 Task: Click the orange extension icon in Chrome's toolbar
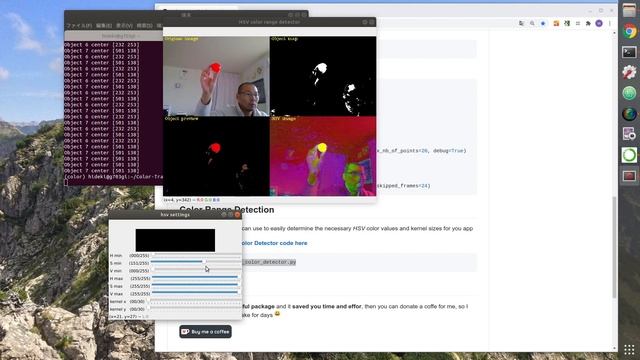tap(556, 24)
